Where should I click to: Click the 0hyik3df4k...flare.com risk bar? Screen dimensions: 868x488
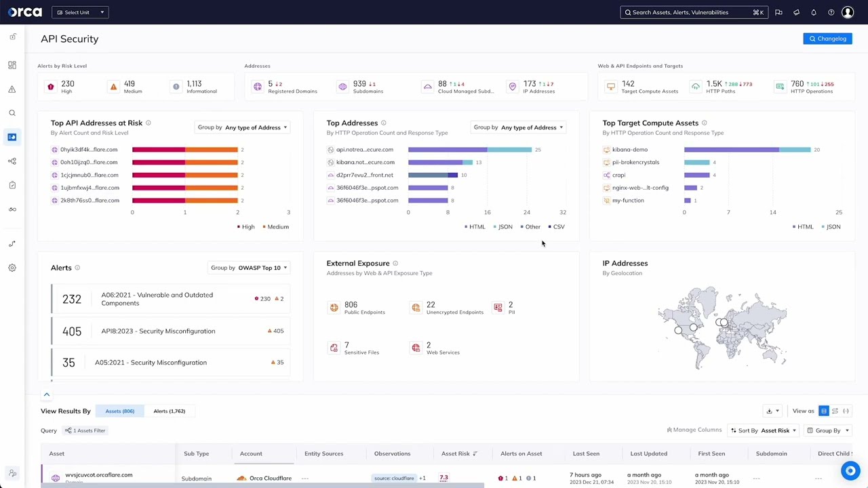pos(184,149)
